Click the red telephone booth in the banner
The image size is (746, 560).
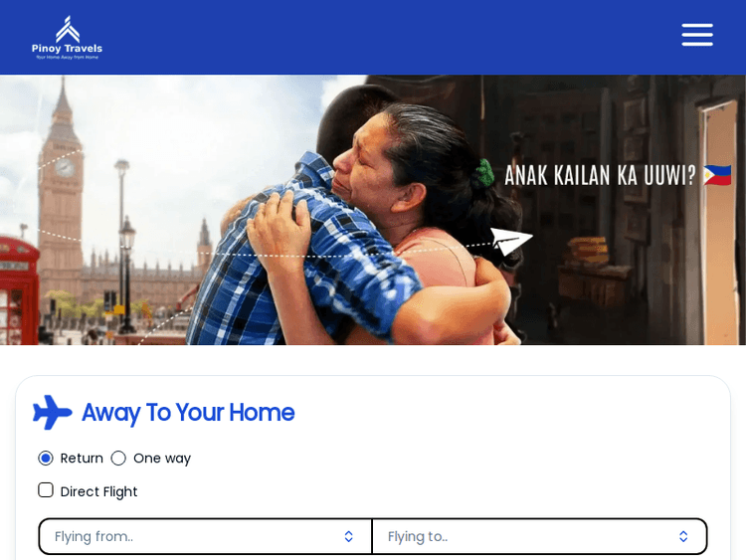(19, 290)
